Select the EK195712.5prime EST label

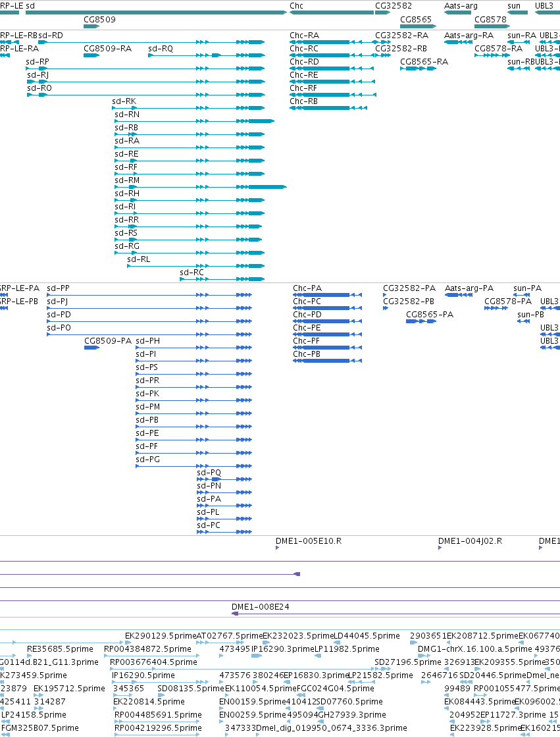pos(69,689)
